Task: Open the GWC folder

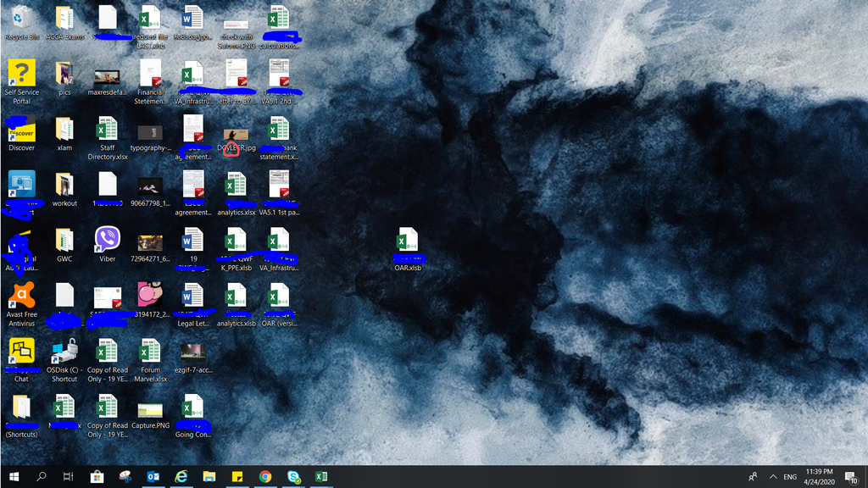Action: click(64, 245)
